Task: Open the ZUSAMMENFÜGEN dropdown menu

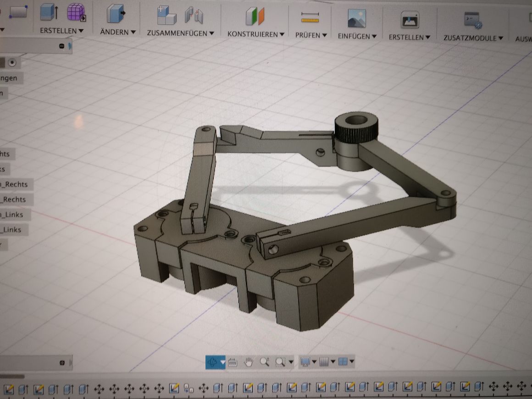Action: tap(181, 33)
